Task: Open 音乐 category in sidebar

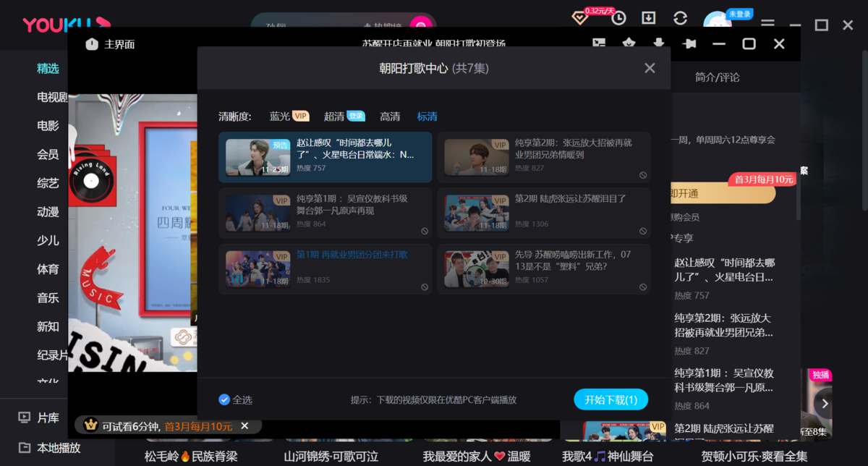Action: pyautogui.click(x=48, y=298)
